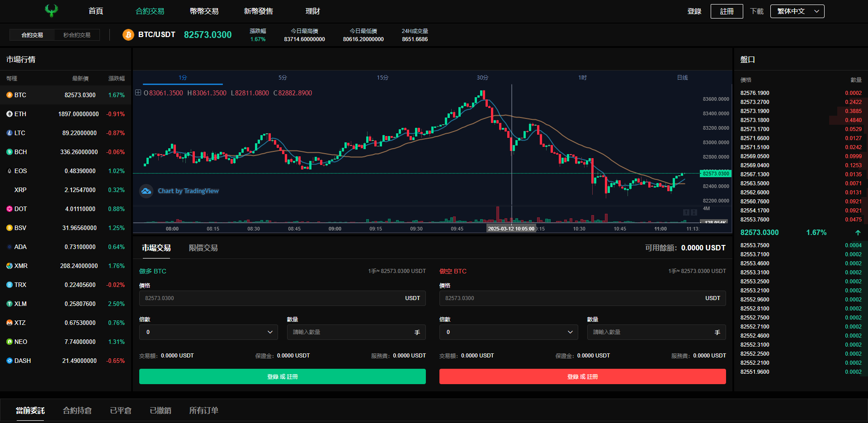
Task: Expand the OHLC legend plus icon
Action: tap(138, 93)
